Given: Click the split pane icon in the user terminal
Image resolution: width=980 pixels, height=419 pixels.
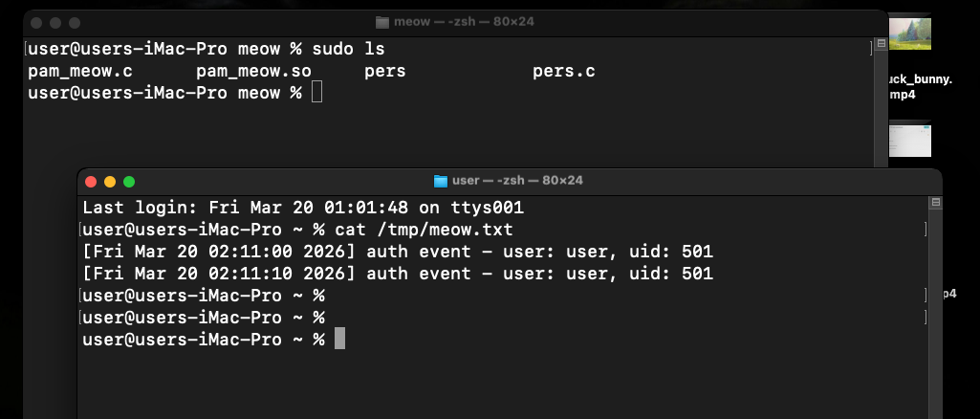Looking at the screenshot, I should (936, 203).
